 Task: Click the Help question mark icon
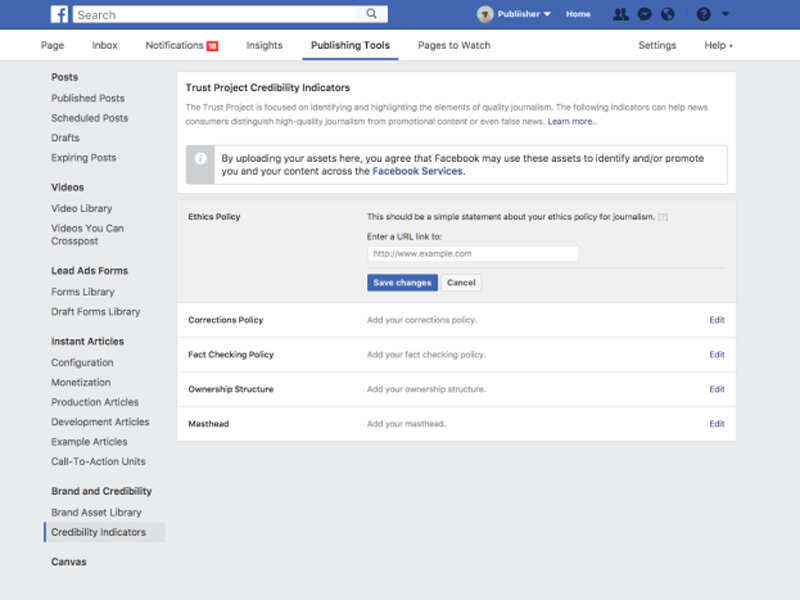(x=704, y=14)
